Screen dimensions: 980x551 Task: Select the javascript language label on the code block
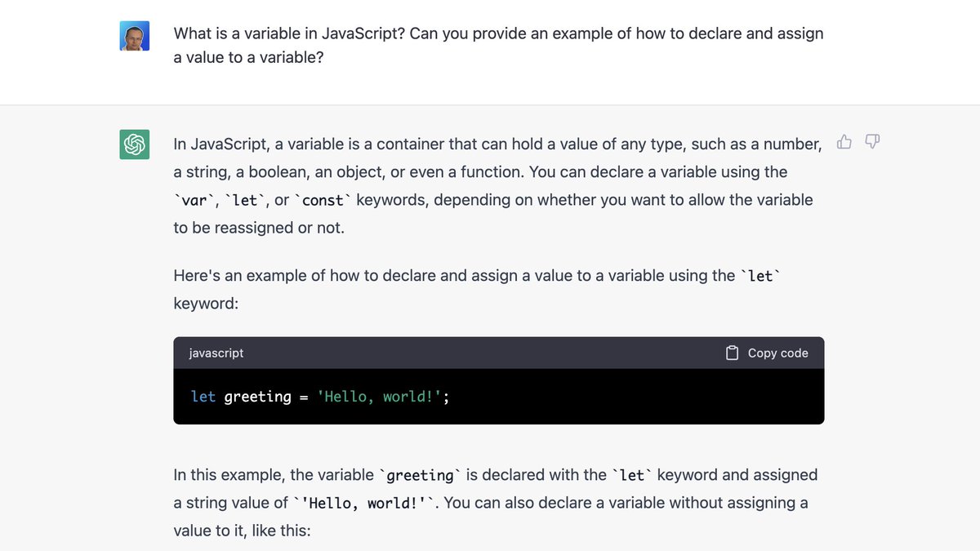tap(216, 353)
